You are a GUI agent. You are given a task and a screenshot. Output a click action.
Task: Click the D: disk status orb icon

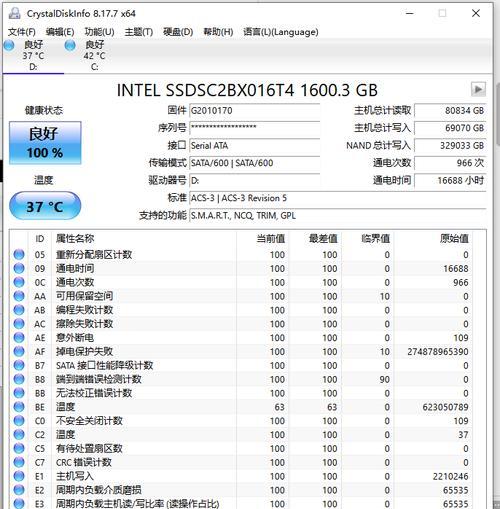(9, 45)
